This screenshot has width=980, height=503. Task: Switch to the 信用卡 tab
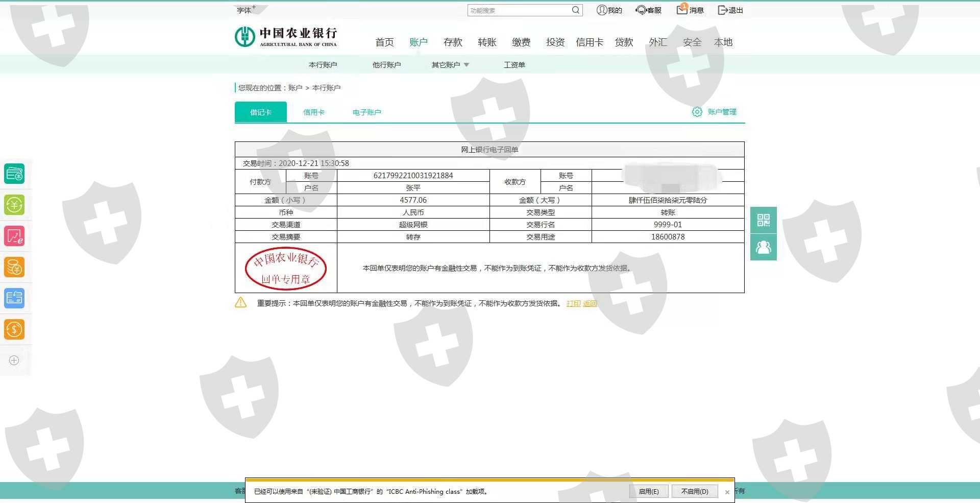pos(314,112)
